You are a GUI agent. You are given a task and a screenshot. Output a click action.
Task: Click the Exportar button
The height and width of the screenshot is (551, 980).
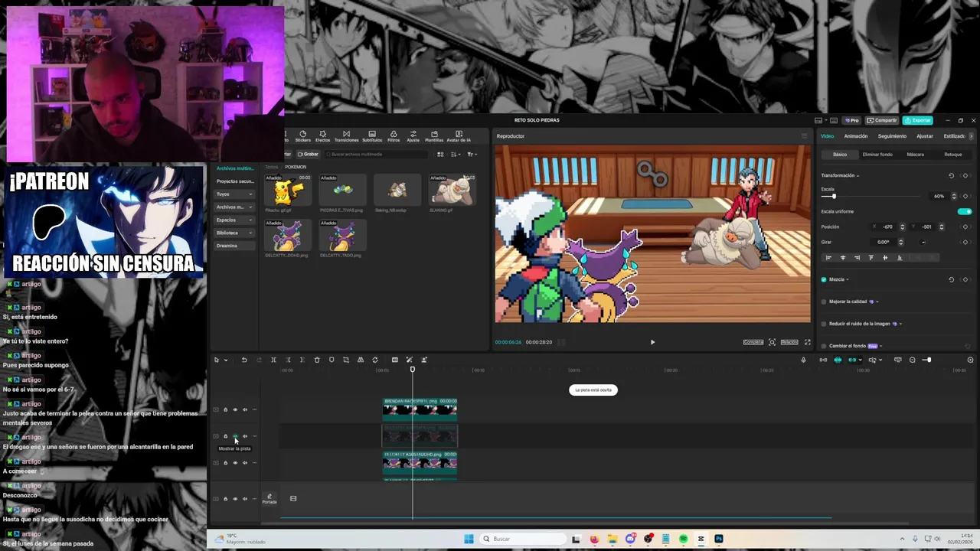point(918,120)
